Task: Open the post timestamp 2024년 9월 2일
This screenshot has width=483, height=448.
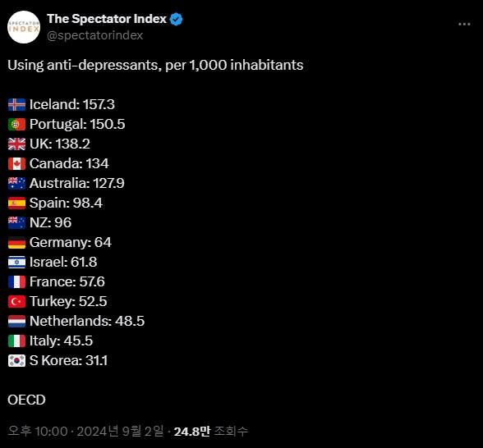Action: click(120, 432)
